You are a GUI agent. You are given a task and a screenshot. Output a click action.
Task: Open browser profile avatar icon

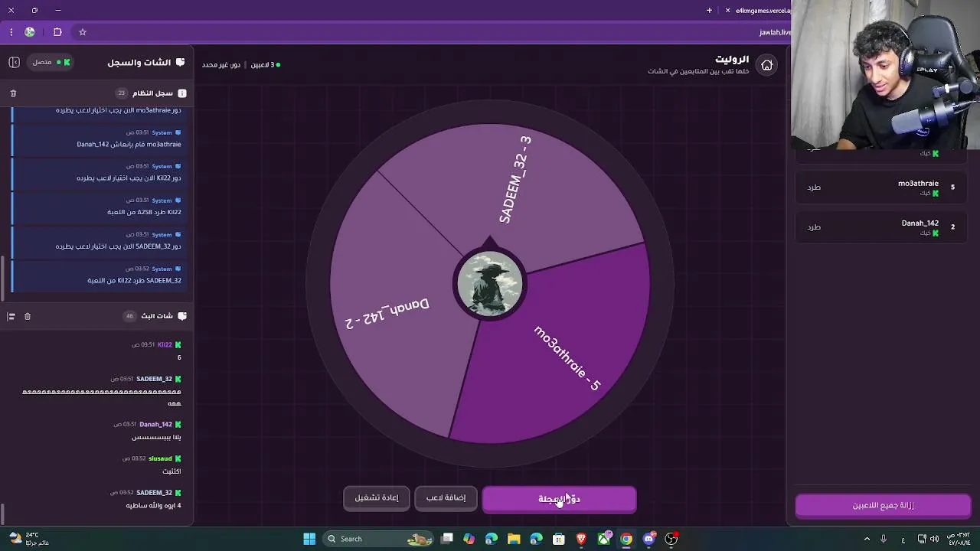click(x=30, y=32)
